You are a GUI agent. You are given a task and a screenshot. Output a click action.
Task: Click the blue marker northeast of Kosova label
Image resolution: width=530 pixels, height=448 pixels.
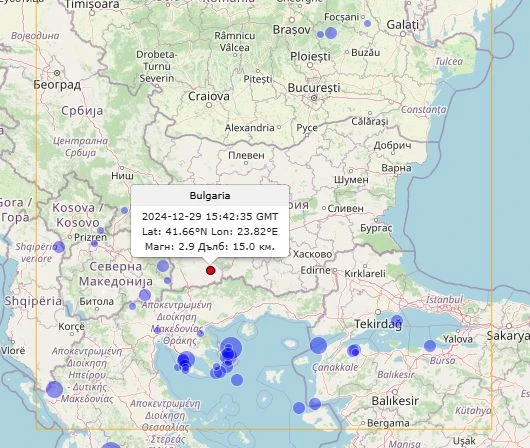(x=124, y=210)
